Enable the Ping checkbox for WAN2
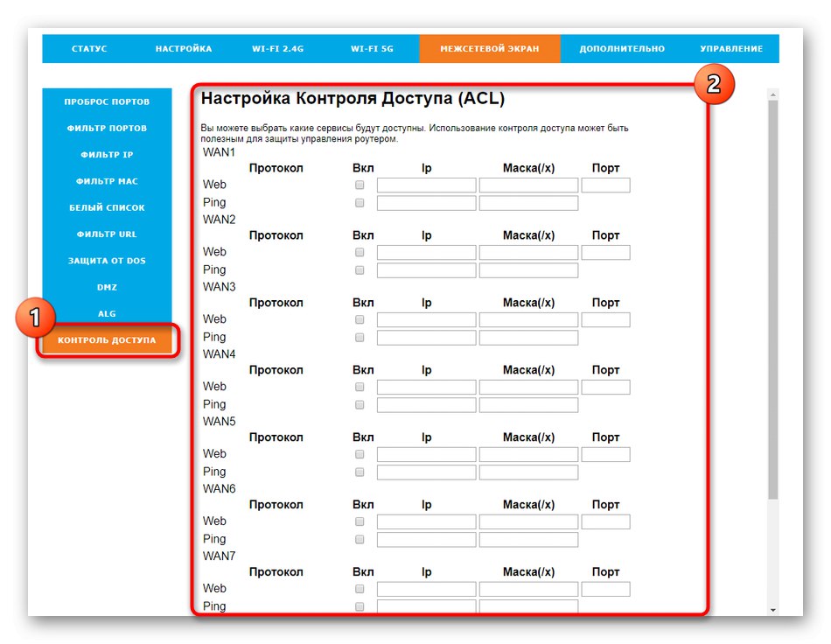This screenshot has height=644, width=831. (x=359, y=270)
